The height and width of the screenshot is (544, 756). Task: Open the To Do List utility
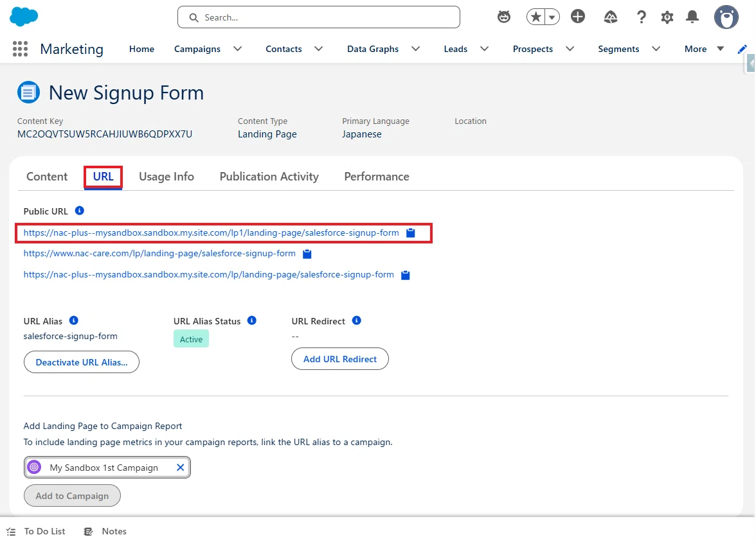[x=37, y=531]
